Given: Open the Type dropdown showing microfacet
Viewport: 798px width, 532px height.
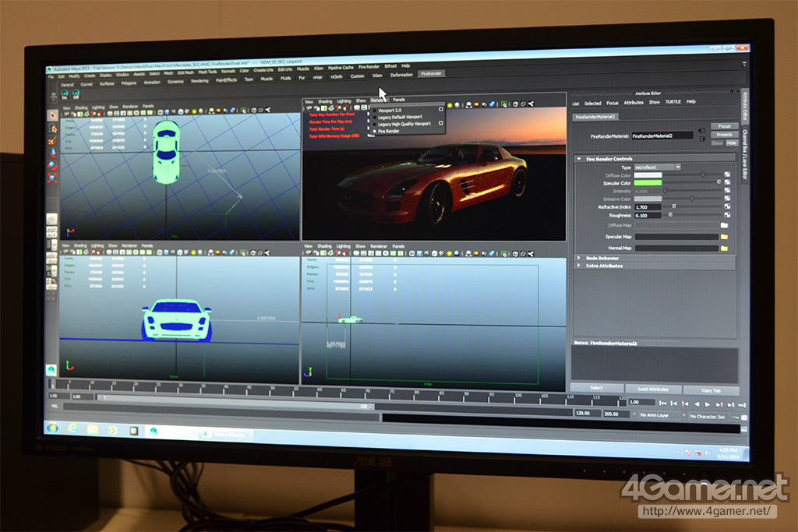Looking at the screenshot, I should [x=656, y=167].
